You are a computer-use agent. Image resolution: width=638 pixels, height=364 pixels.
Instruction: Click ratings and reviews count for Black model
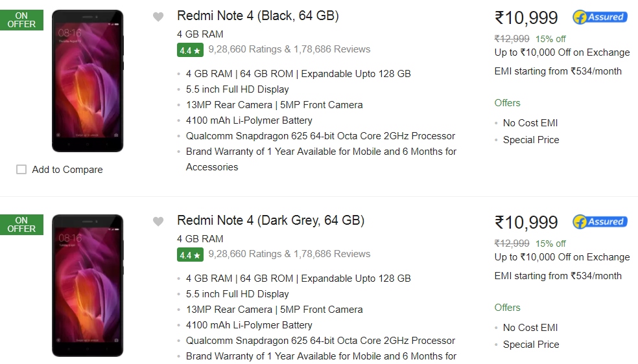coord(289,49)
